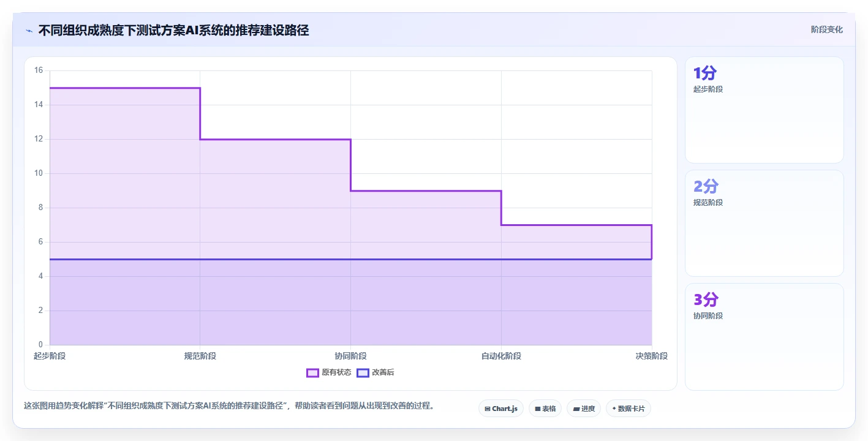Screen dimensions: 868x441
Task: Click the description text below the chart
Action: click(x=229, y=405)
